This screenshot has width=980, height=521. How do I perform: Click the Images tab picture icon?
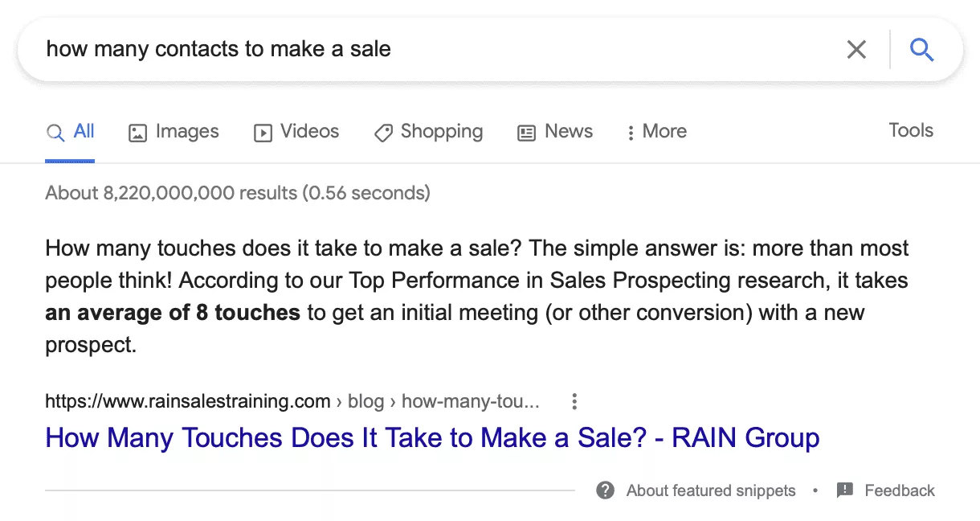[x=137, y=133]
